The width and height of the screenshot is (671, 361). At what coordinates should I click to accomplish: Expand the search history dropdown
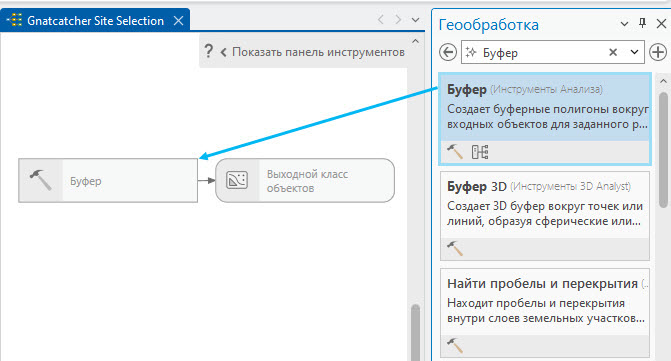634,52
